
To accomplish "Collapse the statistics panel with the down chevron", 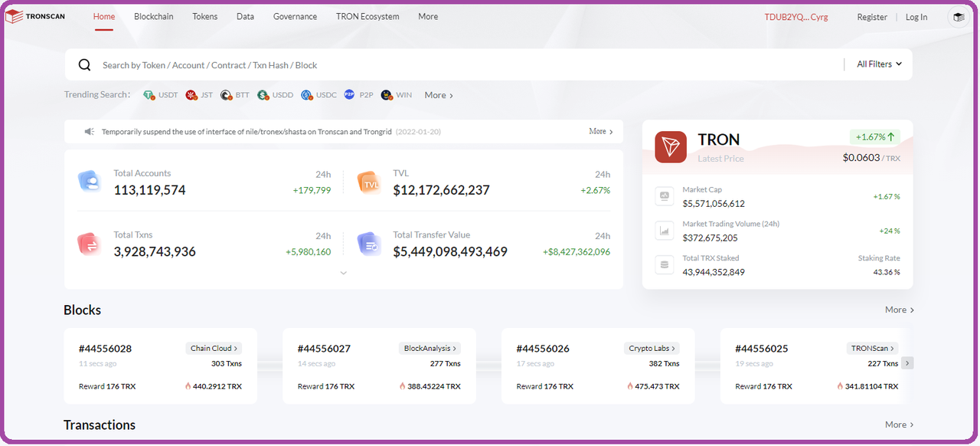I will 343,272.
